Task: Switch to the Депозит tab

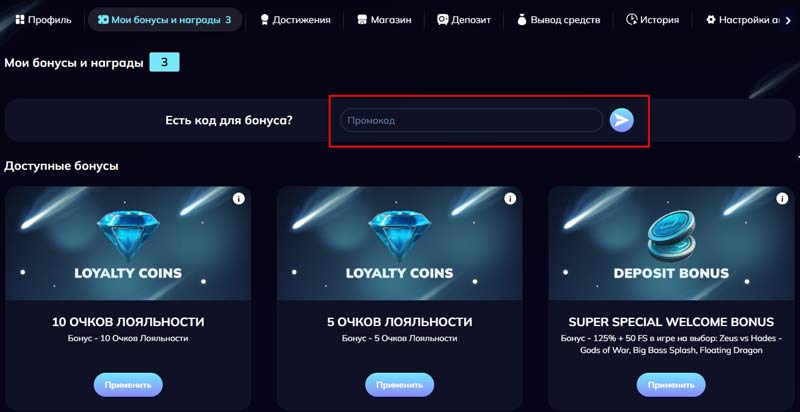Action: click(464, 19)
